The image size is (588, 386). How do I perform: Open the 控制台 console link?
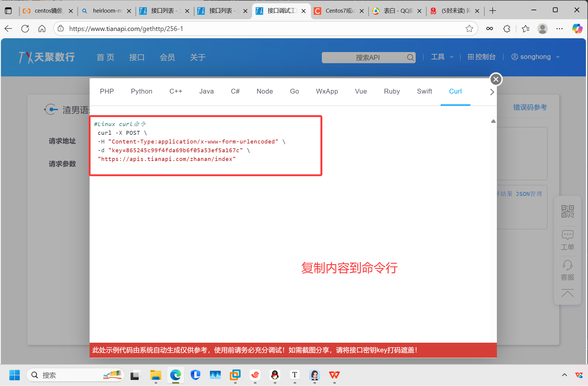point(482,57)
